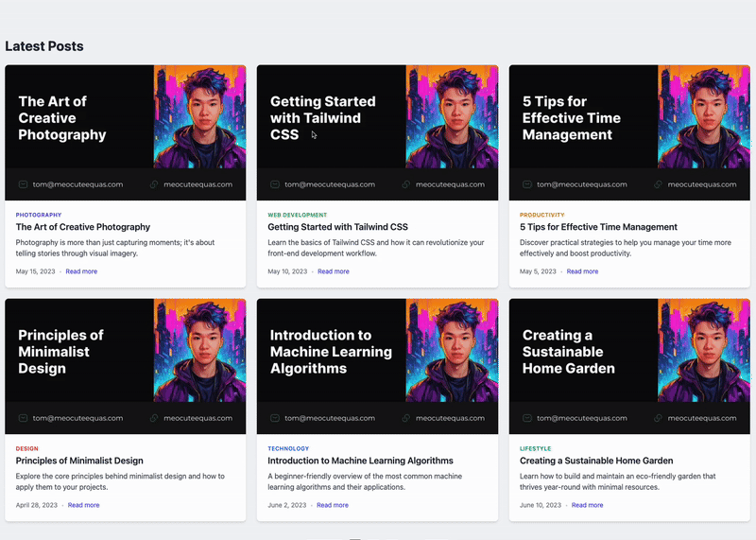Open Read more for Creative Photography post

coord(81,271)
